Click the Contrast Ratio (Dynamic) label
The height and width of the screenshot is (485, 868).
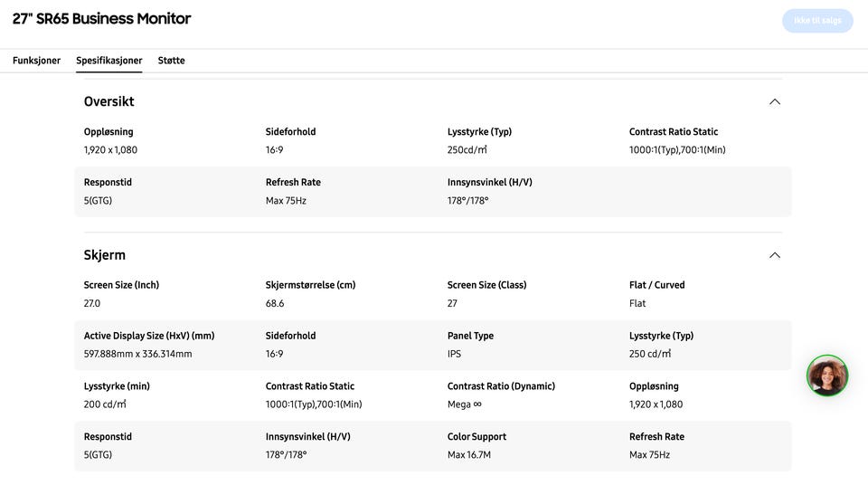coord(501,386)
